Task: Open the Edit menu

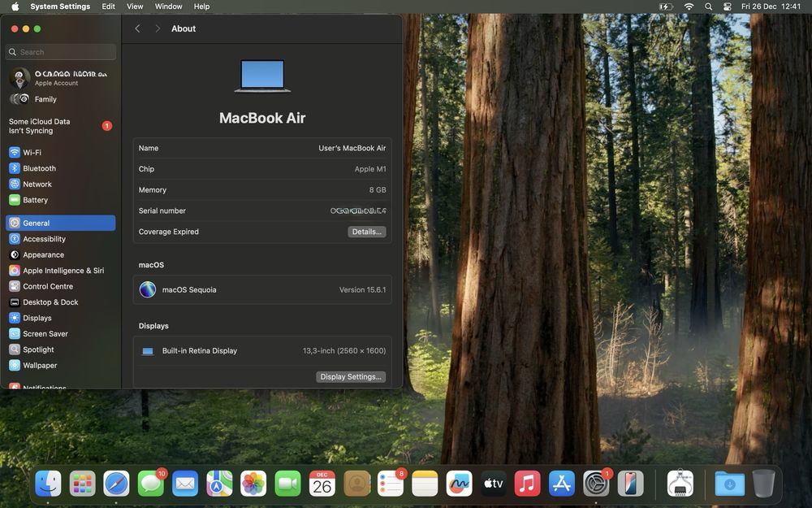Action: coord(108,7)
